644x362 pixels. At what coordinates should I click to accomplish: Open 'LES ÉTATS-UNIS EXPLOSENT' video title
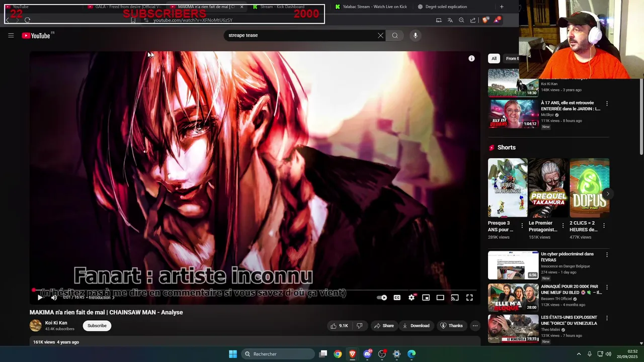[569, 320]
